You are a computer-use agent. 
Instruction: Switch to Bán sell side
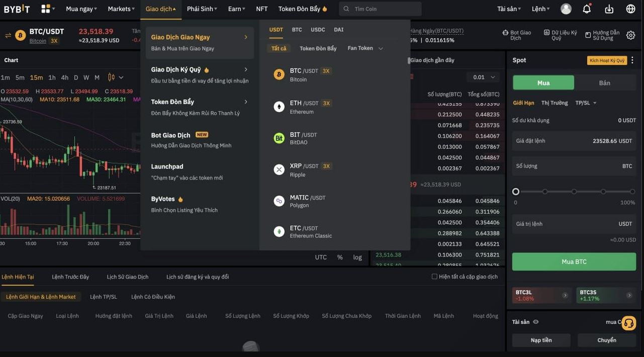[605, 82]
